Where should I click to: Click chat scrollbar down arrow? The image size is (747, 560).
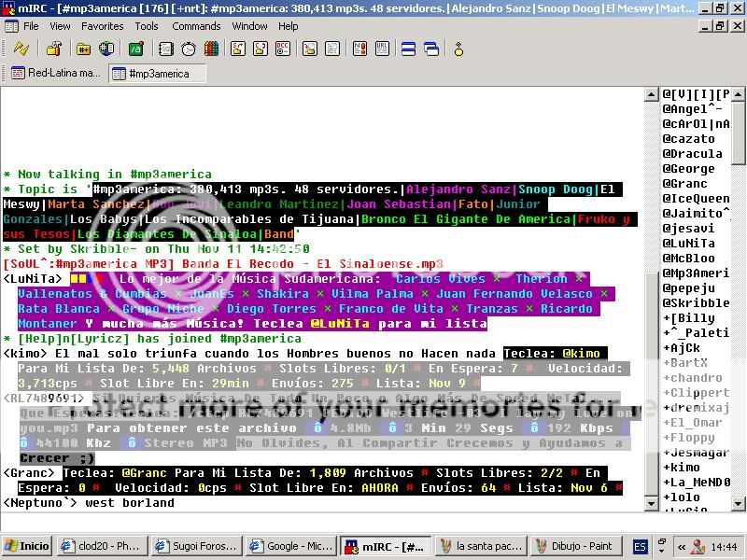[651, 503]
